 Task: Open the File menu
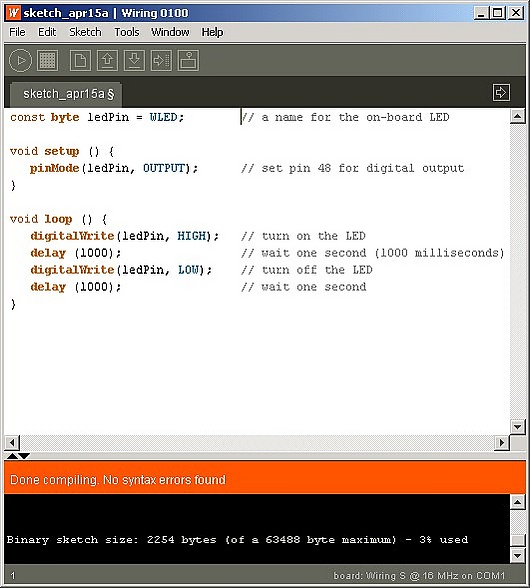(x=17, y=32)
